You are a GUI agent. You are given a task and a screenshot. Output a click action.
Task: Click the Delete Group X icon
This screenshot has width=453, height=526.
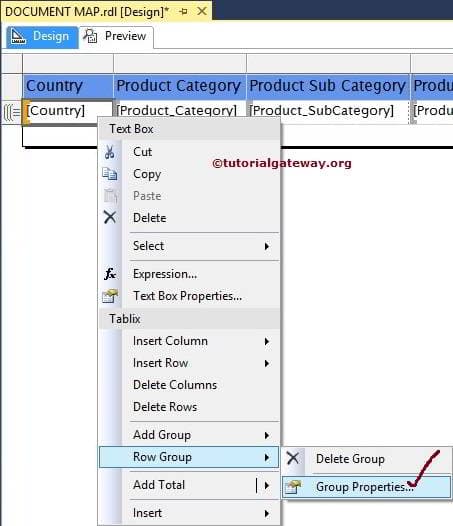pos(293,458)
